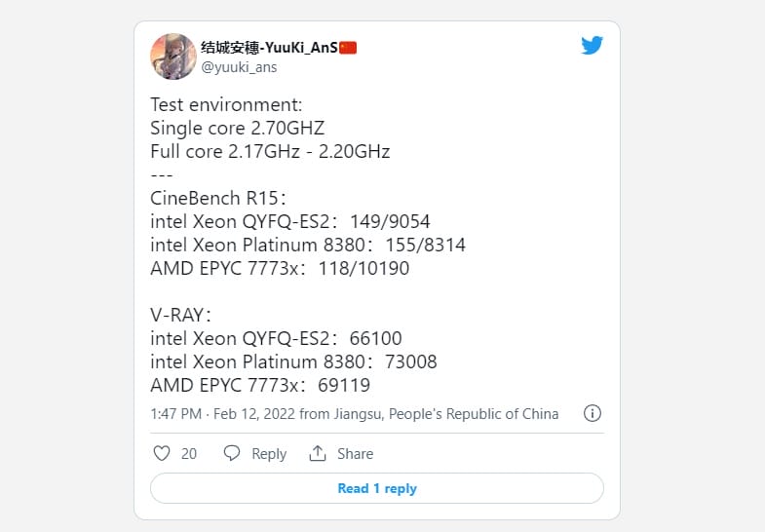Click the Share text label
765x532 pixels.
pyautogui.click(x=355, y=454)
